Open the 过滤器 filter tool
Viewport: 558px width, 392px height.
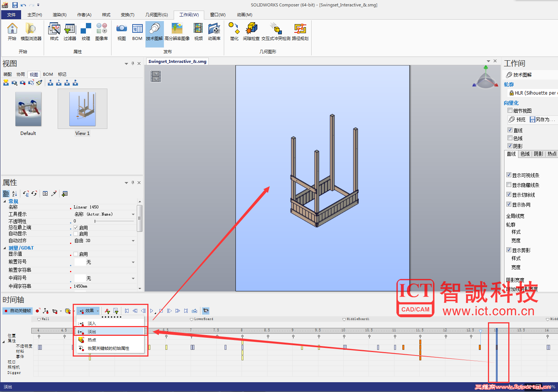pyautogui.click(x=70, y=32)
